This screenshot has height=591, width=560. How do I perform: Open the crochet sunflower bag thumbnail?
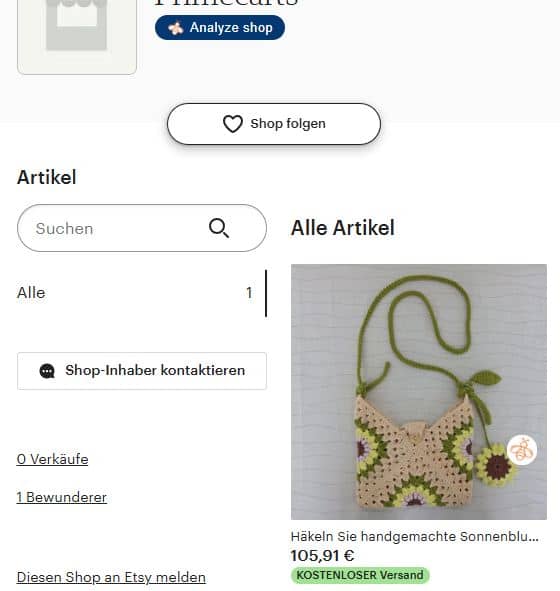(x=419, y=392)
